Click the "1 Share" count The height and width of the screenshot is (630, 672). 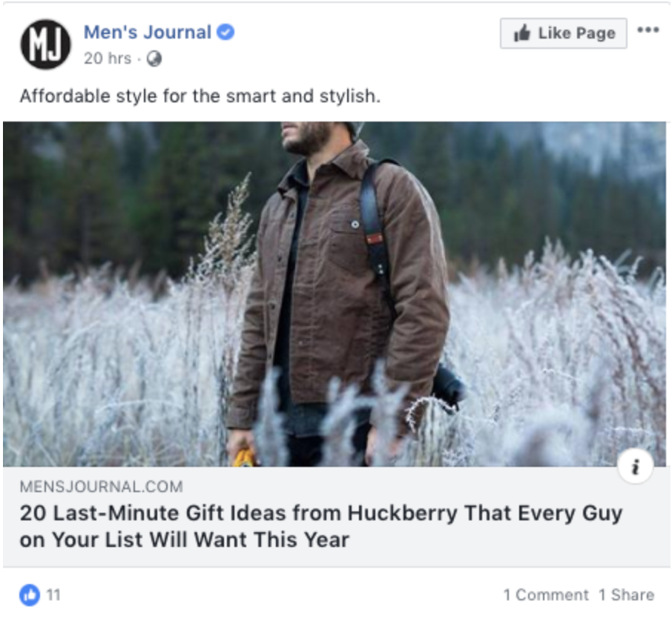click(x=624, y=594)
